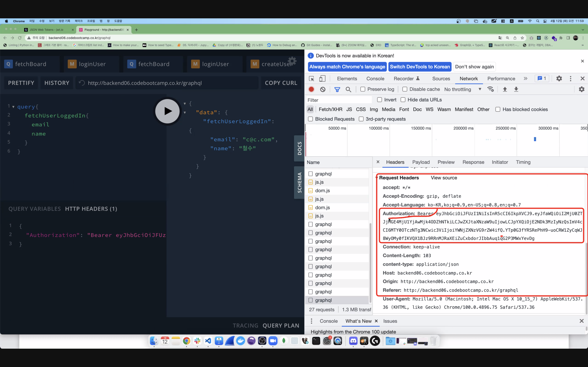
Task: Click Switch DevTools to Korean button
Action: tap(420, 67)
